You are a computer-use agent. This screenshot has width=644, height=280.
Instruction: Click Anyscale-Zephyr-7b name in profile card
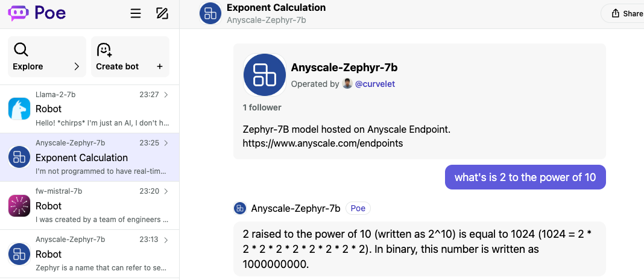point(344,68)
